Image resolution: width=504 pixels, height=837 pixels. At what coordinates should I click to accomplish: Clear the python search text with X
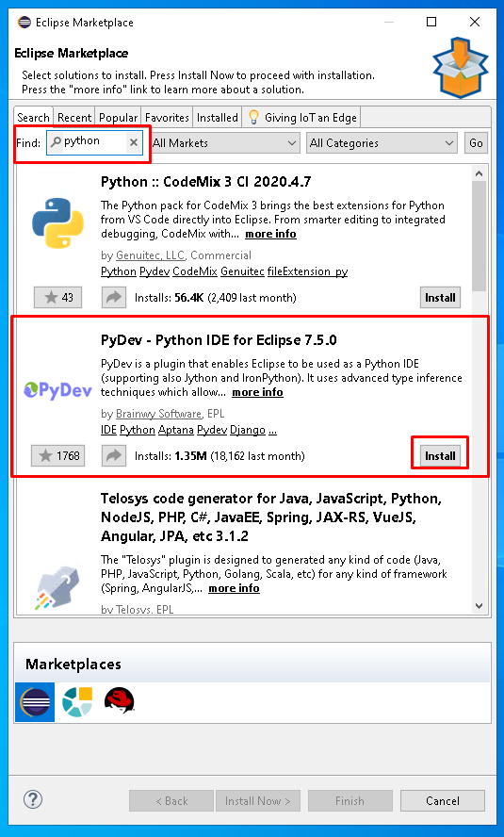134,142
